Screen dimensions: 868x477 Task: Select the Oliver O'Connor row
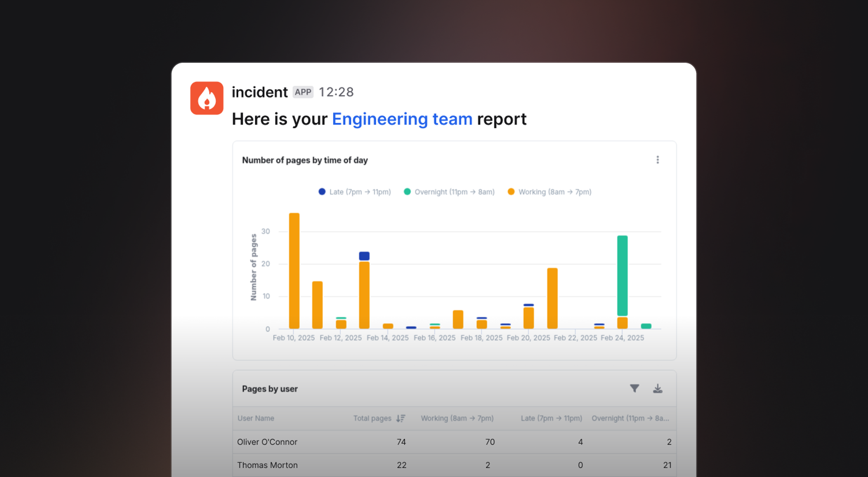click(267, 442)
